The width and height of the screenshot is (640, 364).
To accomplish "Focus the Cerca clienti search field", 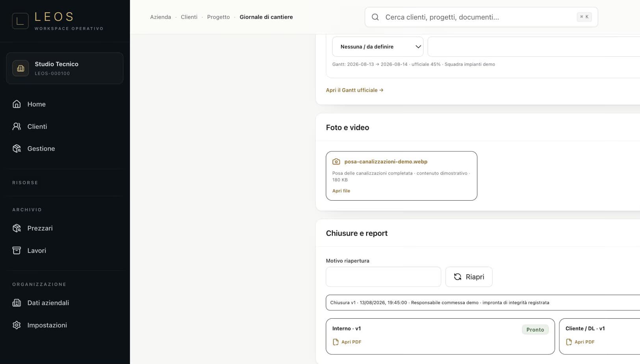I will [x=481, y=17].
